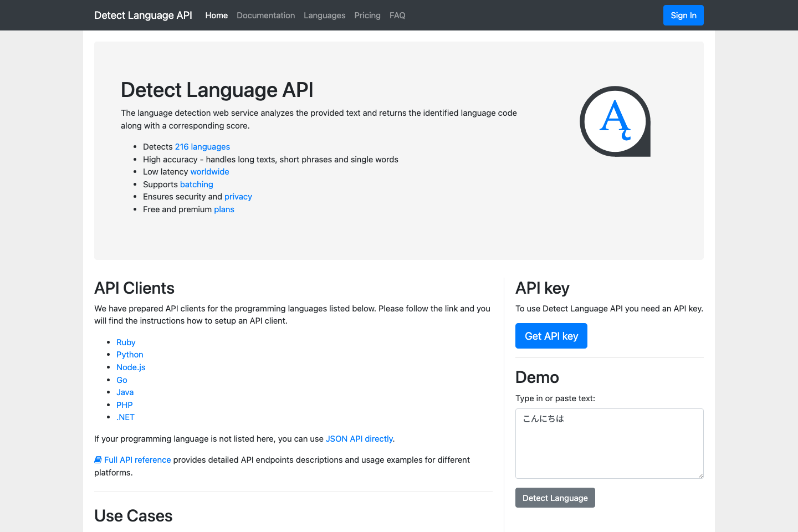Click the magnifying glass language logo image
This screenshot has width=798, height=532.
[614, 121]
